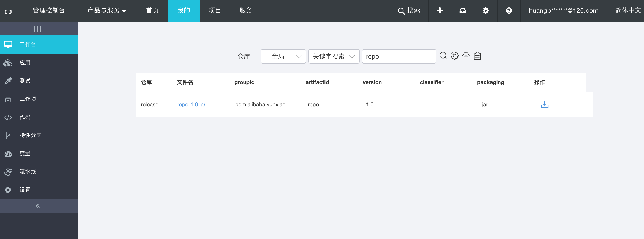Click the com.alibaba.yunxiao groupId cell
The image size is (644, 239).
point(260,105)
